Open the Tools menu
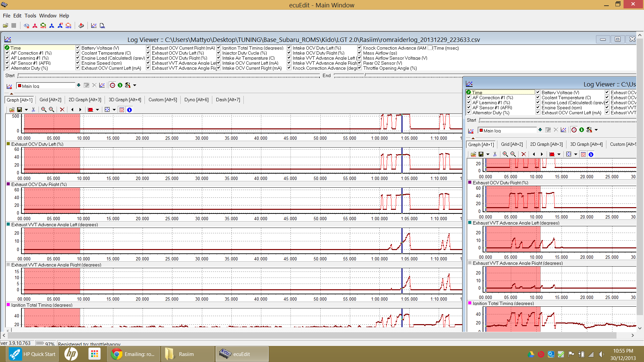 (x=30, y=15)
